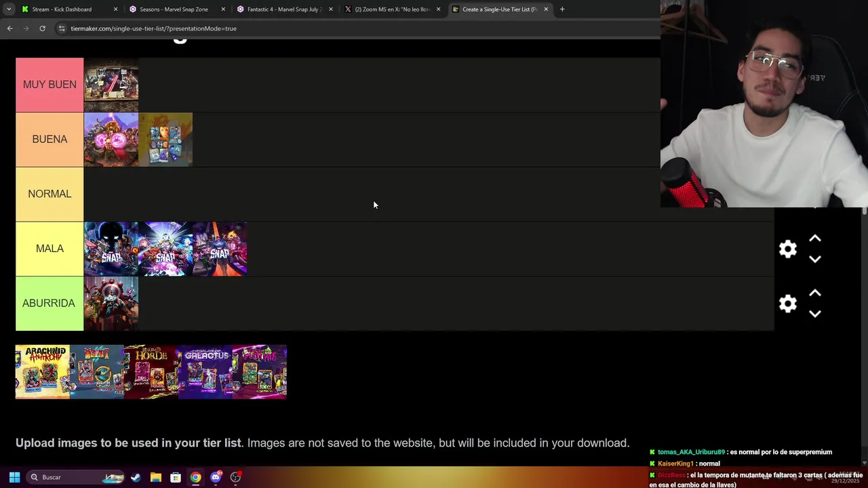Click the browser back arrow
The width and height of the screenshot is (868, 488).
[x=9, y=28]
